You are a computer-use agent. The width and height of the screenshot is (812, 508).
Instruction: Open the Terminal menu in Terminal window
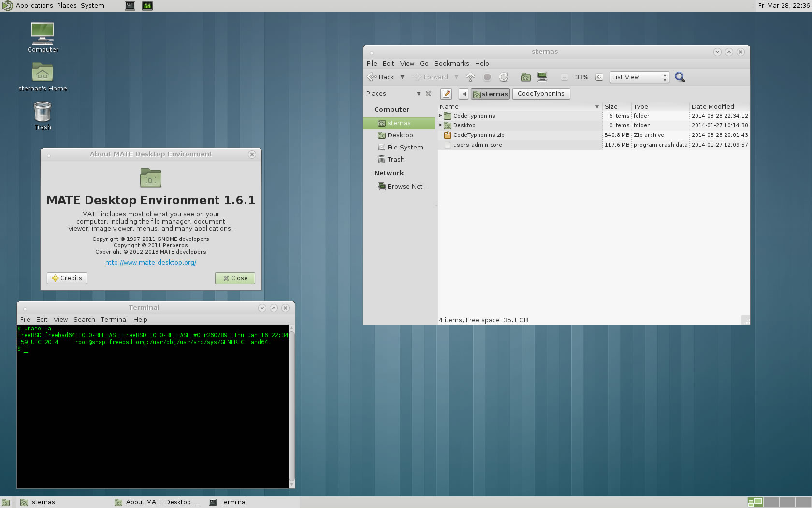(x=114, y=319)
